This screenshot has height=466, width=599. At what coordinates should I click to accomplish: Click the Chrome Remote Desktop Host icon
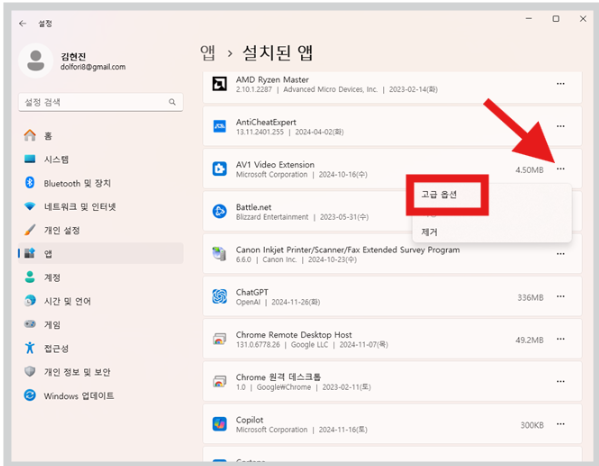[x=219, y=339]
